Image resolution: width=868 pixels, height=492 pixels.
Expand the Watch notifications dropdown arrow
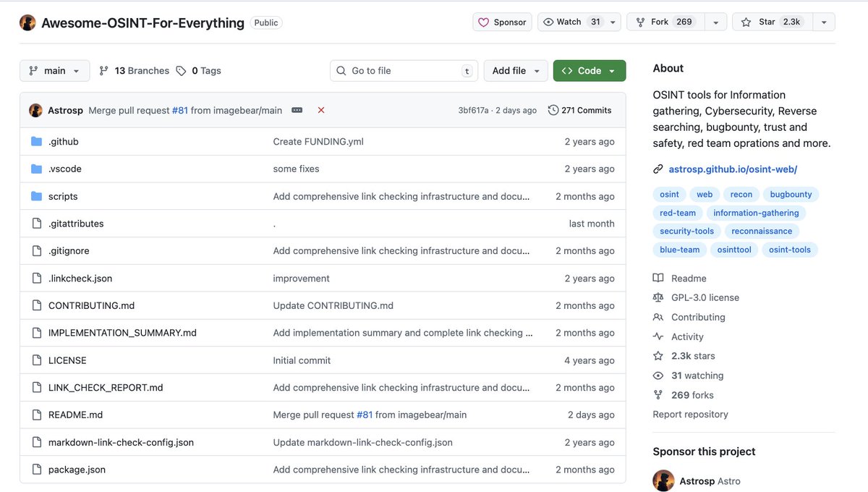(x=614, y=22)
